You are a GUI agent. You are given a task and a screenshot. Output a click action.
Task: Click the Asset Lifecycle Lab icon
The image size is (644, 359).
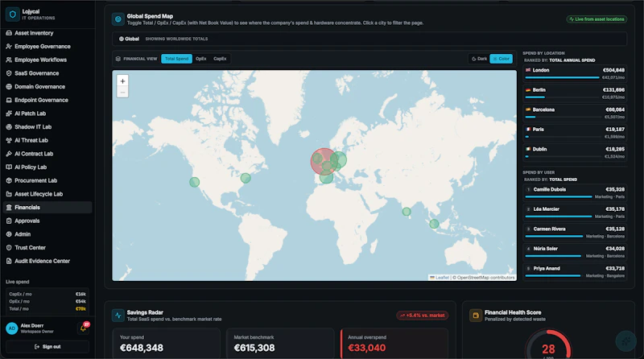[x=9, y=194]
